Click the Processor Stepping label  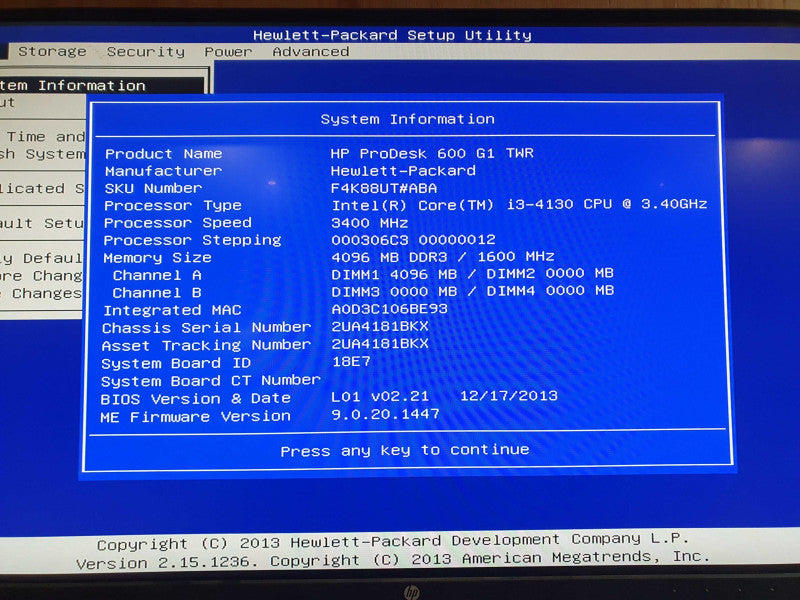192,240
